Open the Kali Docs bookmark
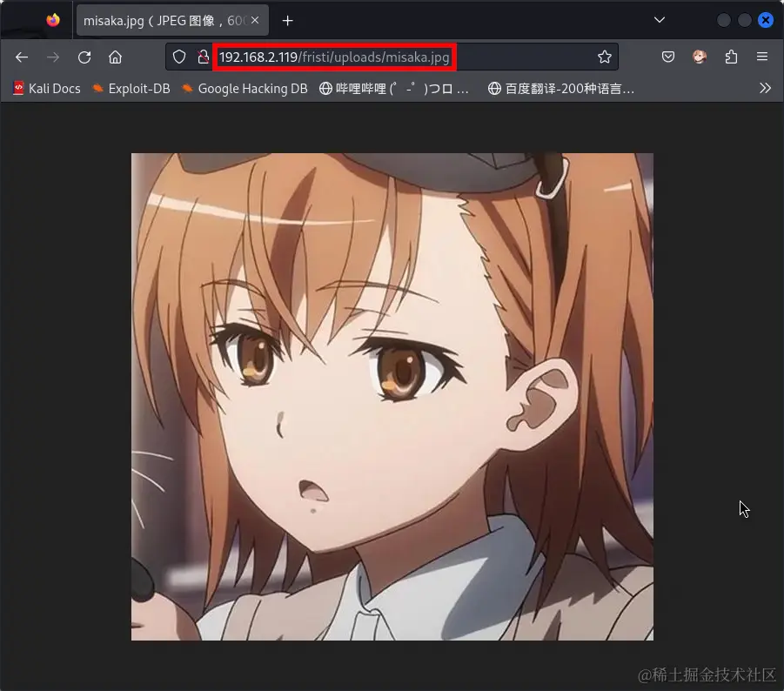784x691 pixels. pos(46,89)
